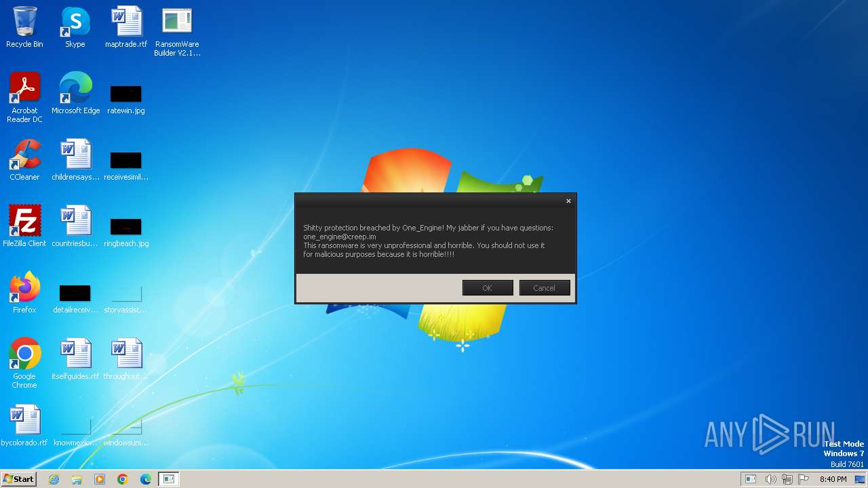868x488 pixels.
Task: Switch to the running RansomWare Builder taskbar item
Action: point(169,479)
